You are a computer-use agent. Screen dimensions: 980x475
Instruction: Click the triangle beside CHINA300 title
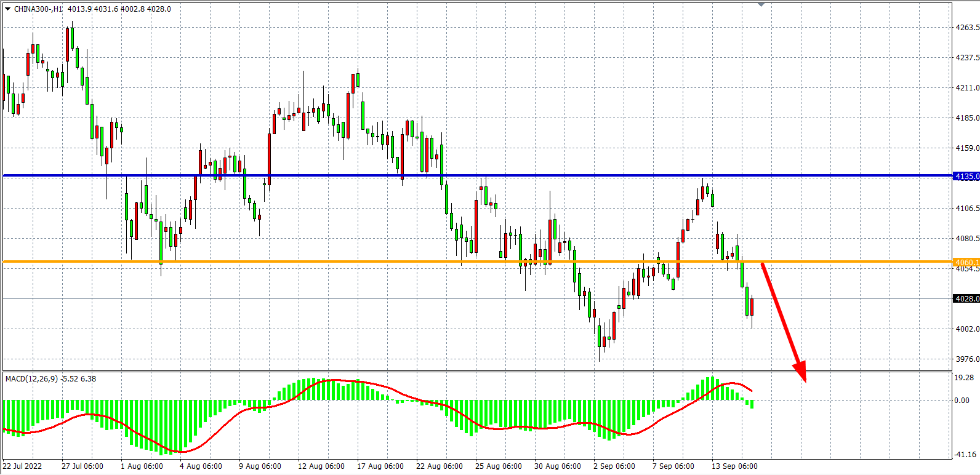tap(8, 9)
